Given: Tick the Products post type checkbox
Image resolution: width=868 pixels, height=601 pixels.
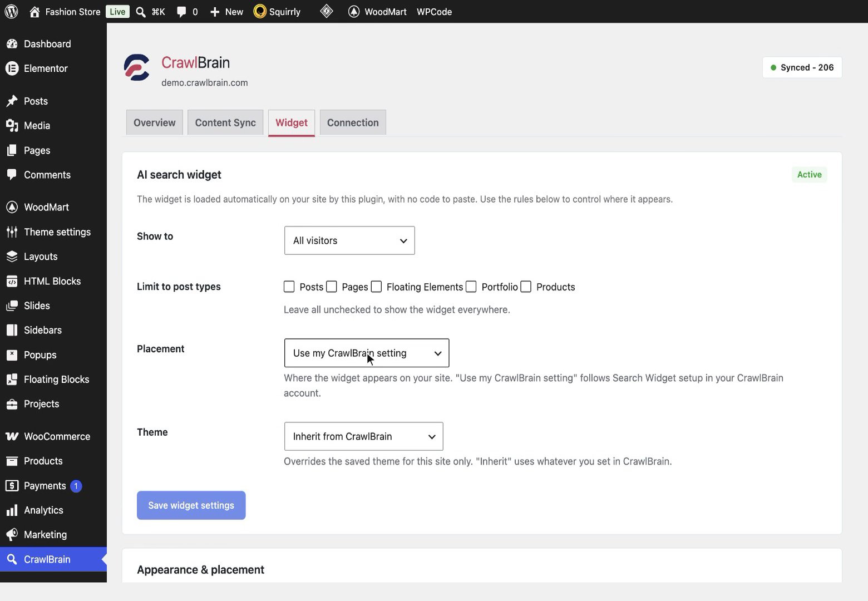Looking at the screenshot, I should [x=526, y=287].
